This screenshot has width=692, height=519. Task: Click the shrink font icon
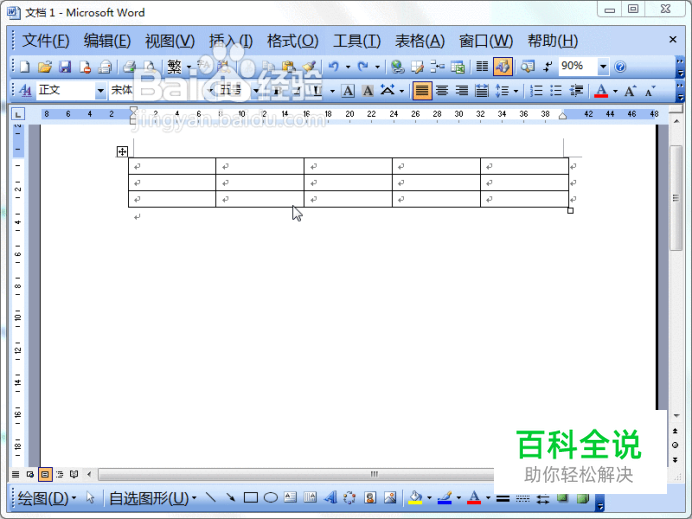click(650, 91)
